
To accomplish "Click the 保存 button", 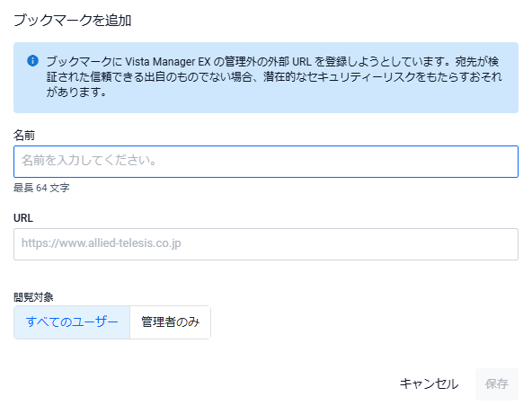I will pos(497,383).
